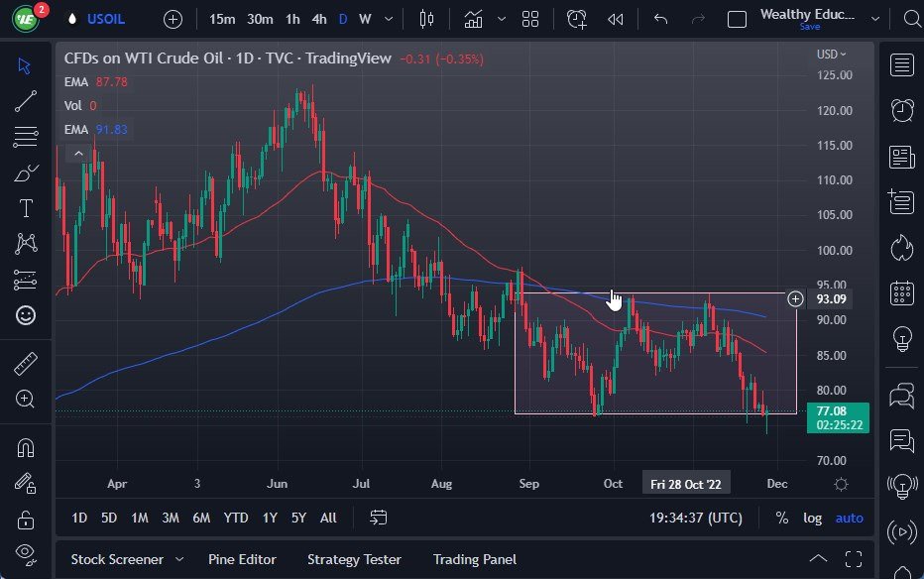Select the All date range button
The height and width of the screenshot is (579, 924).
[328, 518]
